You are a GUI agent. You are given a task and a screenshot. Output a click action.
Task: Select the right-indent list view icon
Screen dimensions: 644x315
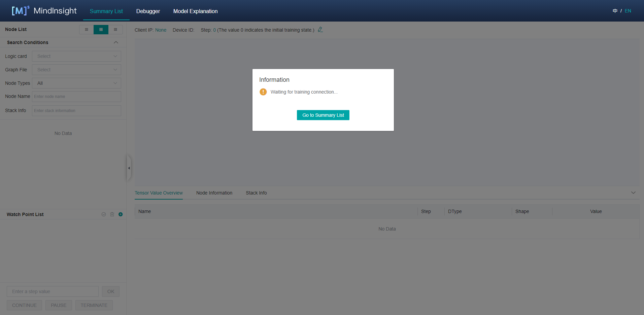115,30
